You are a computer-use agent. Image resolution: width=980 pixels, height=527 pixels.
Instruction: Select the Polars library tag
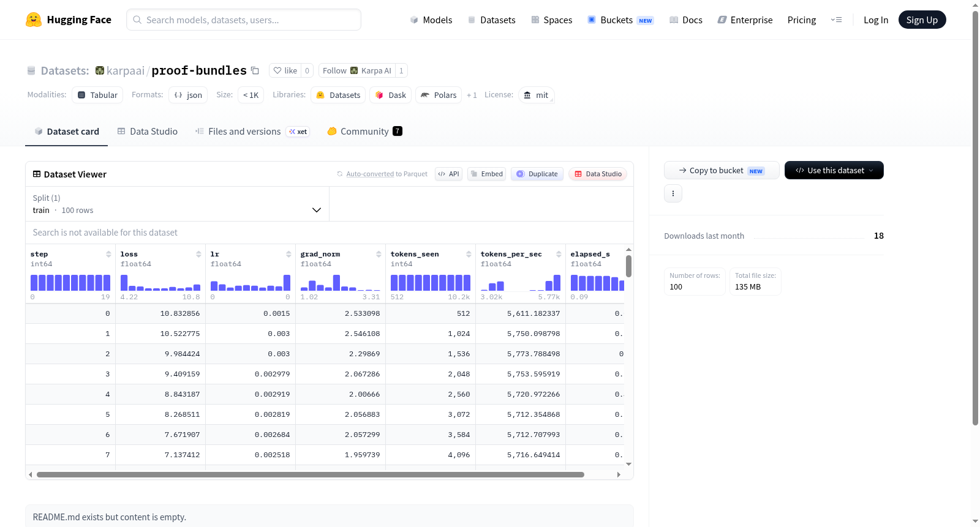tap(439, 95)
